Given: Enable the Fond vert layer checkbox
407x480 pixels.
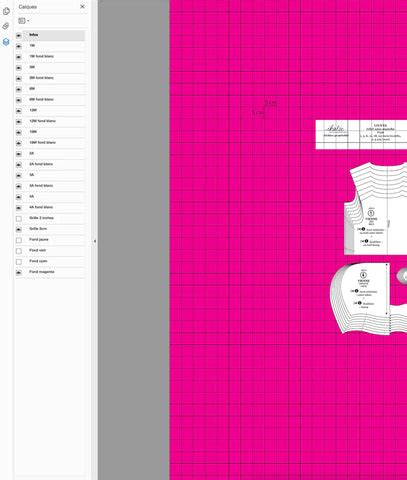Looking at the screenshot, I should click(19, 251).
